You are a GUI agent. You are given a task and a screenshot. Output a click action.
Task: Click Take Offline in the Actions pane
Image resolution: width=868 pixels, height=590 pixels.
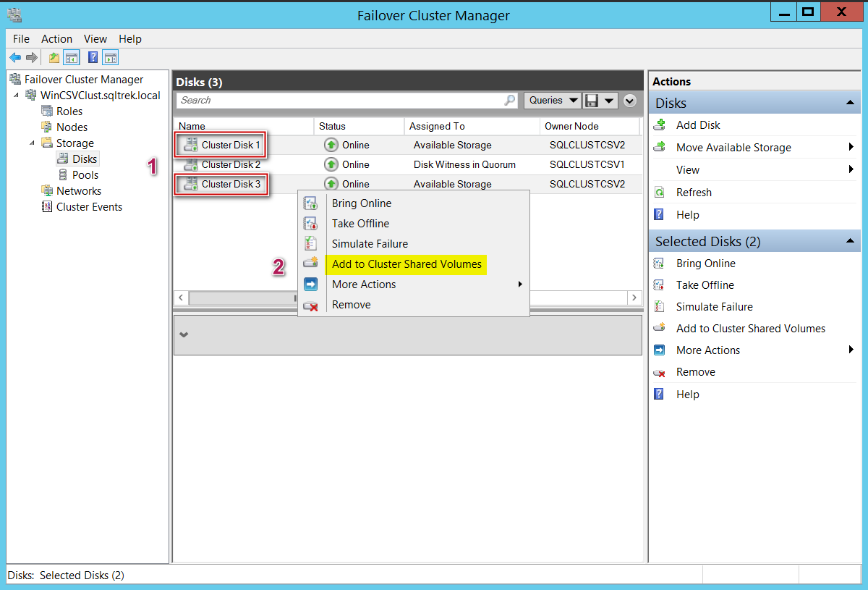[705, 285]
